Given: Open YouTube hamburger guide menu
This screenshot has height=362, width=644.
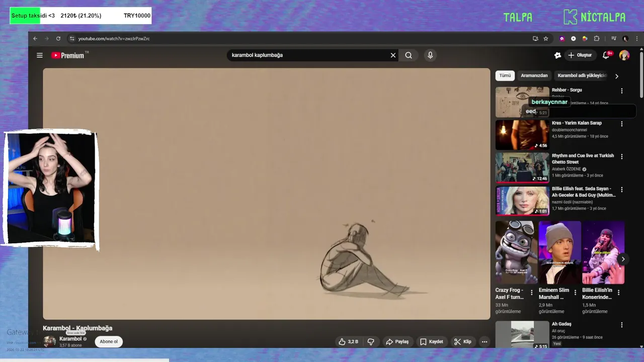Looking at the screenshot, I should pos(40,55).
